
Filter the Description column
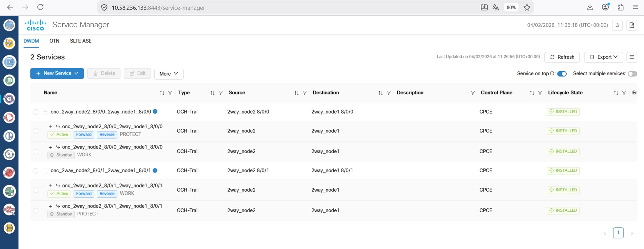pyautogui.click(x=473, y=93)
